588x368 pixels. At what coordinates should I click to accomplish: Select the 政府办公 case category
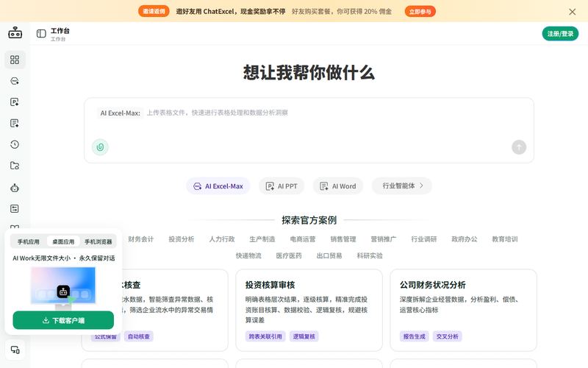pos(465,239)
